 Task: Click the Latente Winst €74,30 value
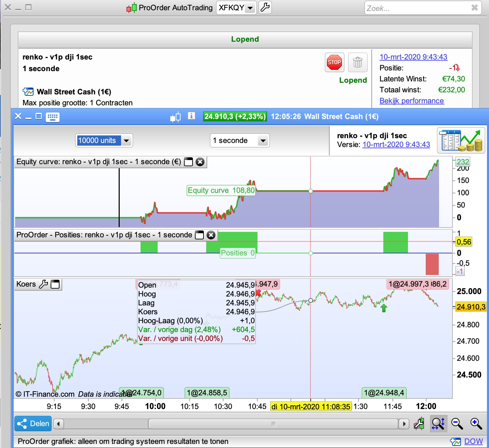[x=453, y=79]
